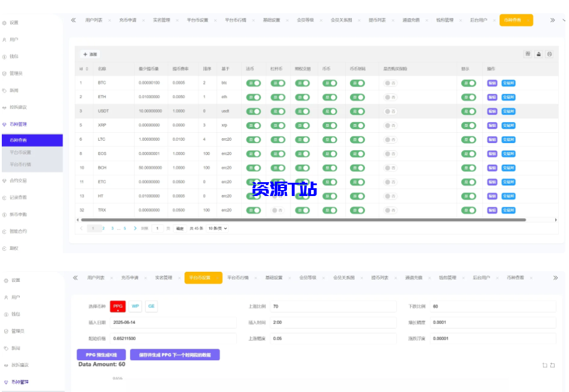Click the left double-arrow tab scroll icon
This screenshot has width=569, height=392.
74,20
